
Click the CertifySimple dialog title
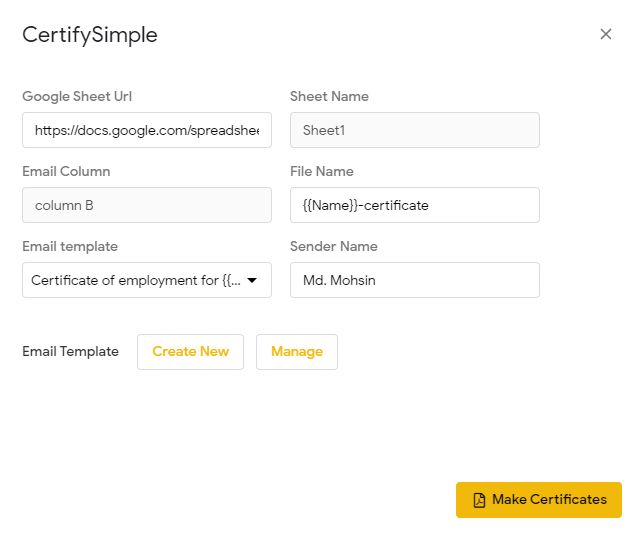[x=90, y=36]
